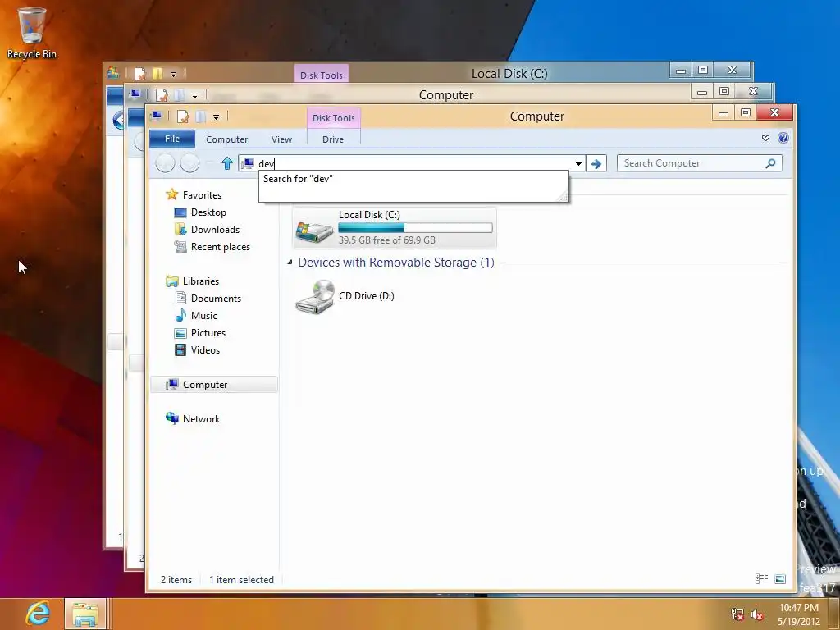The image size is (840, 630).
Task: Switch to Large icons view in status bar
Action: (780, 578)
